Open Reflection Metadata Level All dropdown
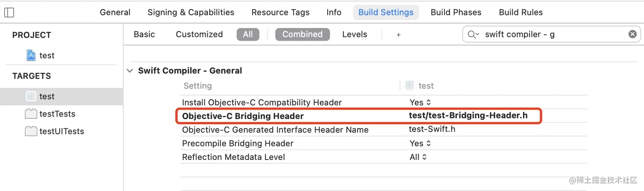644x191 pixels. 418,157
